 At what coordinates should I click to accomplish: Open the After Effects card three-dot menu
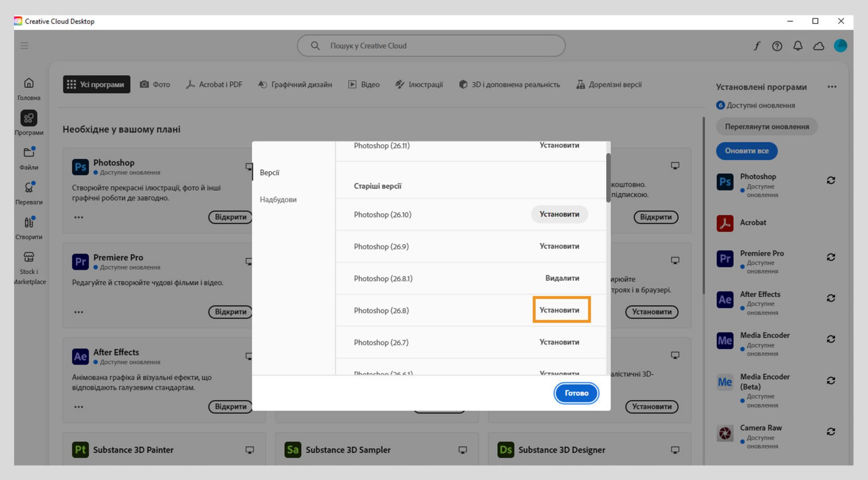pyautogui.click(x=79, y=407)
